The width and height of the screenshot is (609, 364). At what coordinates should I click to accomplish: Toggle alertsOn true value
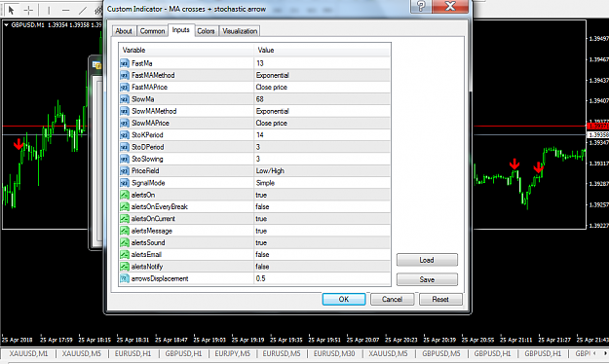[x=322, y=195]
